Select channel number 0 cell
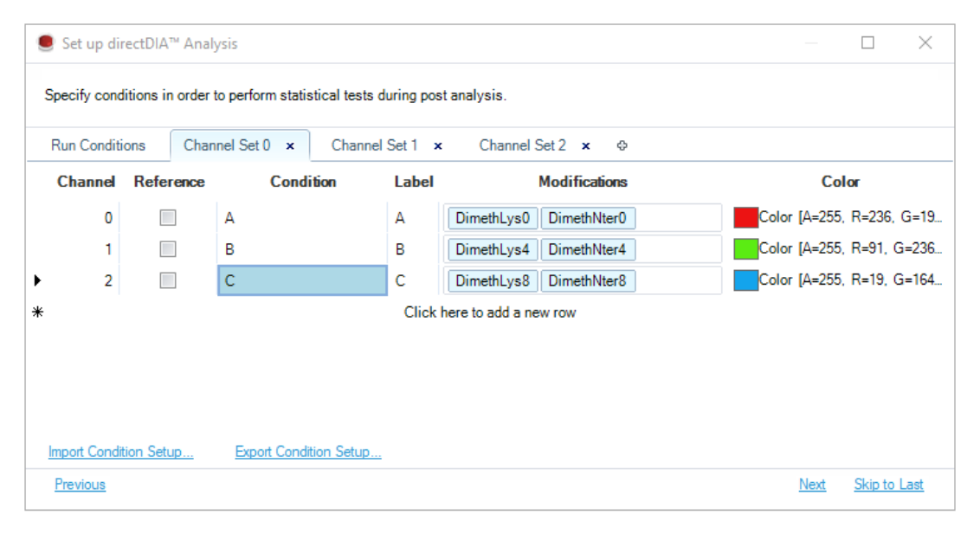980x534 pixels. click(108, 218)
